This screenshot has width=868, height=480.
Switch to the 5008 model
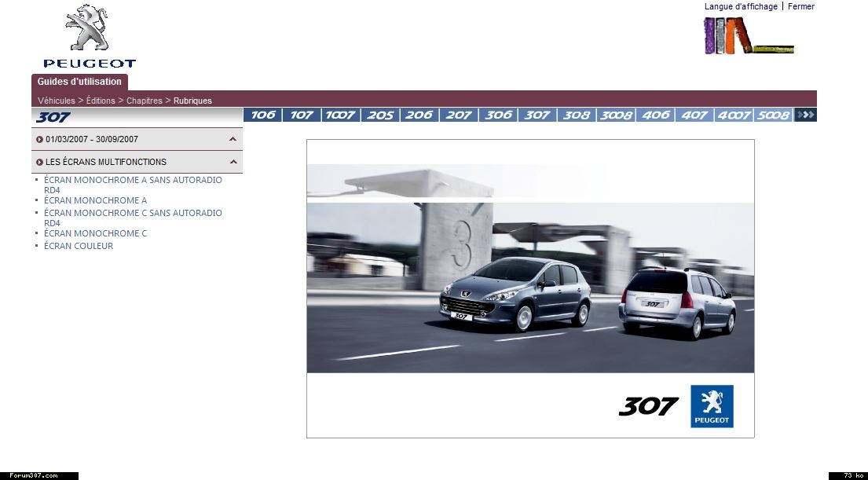773,115
